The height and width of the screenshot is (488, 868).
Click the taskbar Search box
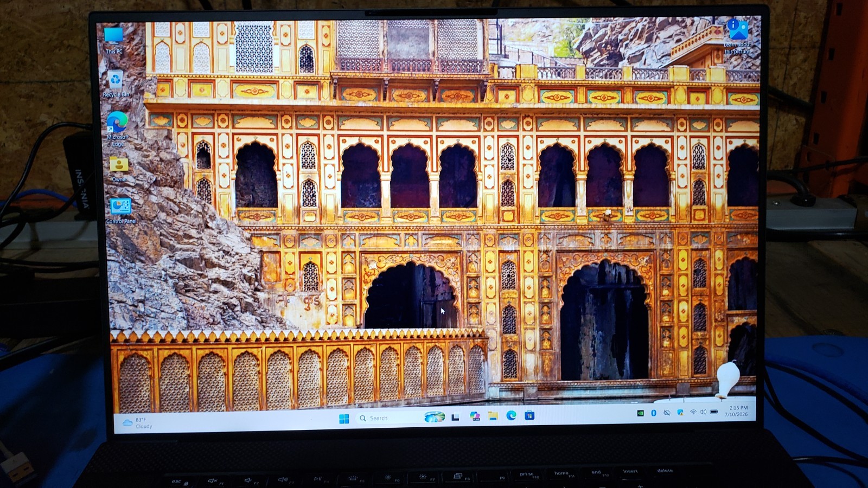[401, 418]
